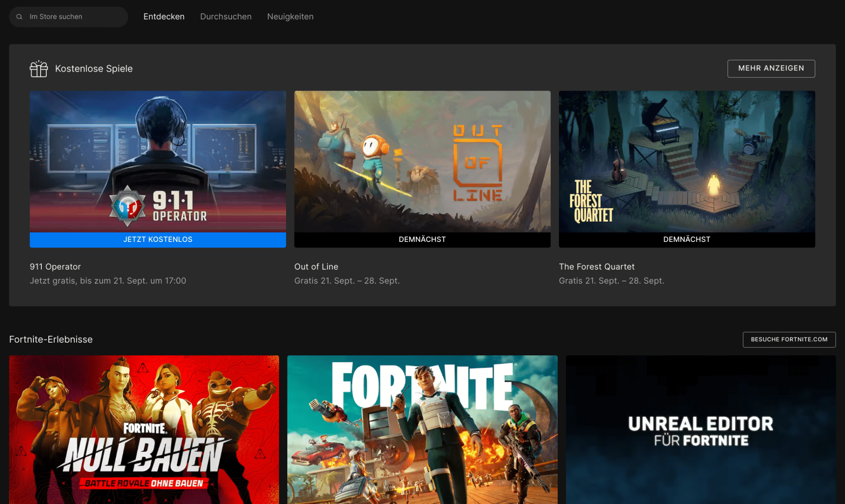This screenshot has height=504, width=845.
Task: Click 'Jetzt gratis, bis zum 21. Sept.' text
Action: click(x=108, y=281)
